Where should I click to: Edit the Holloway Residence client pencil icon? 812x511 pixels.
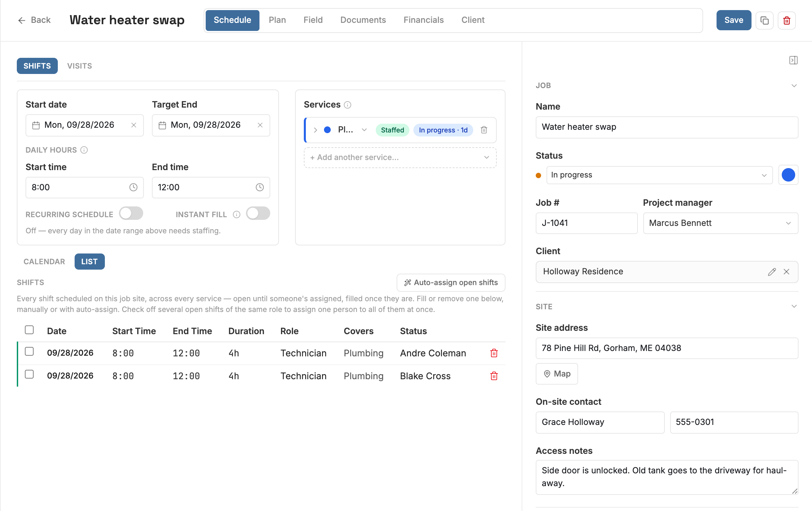[772, 272]
